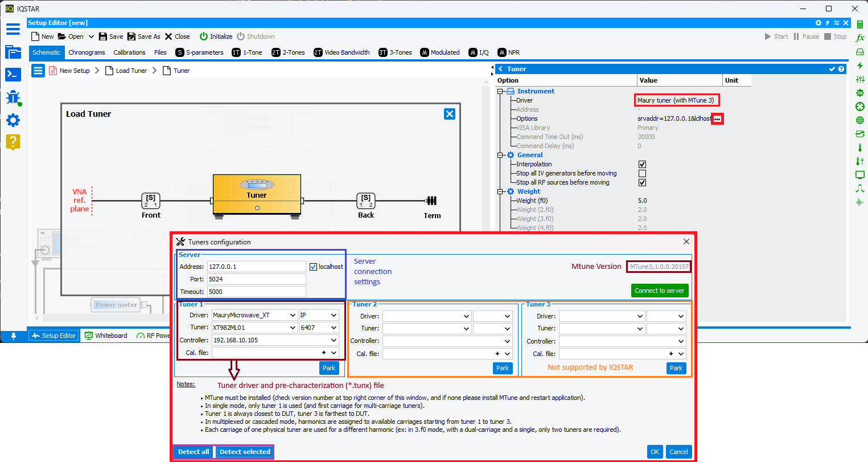Open the Tuner 2 Driver dropdown
The width and height of the screenshot is (868, 462).
coord(427,316)
